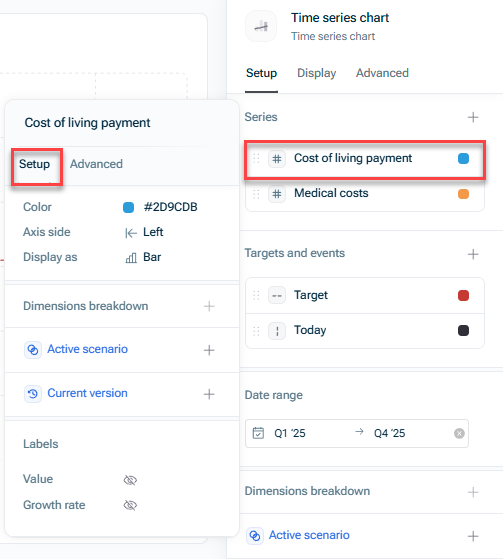Click the hash icon beside Medical costs
This screenshot has height=559, width=504.
[x=277, y=194]
